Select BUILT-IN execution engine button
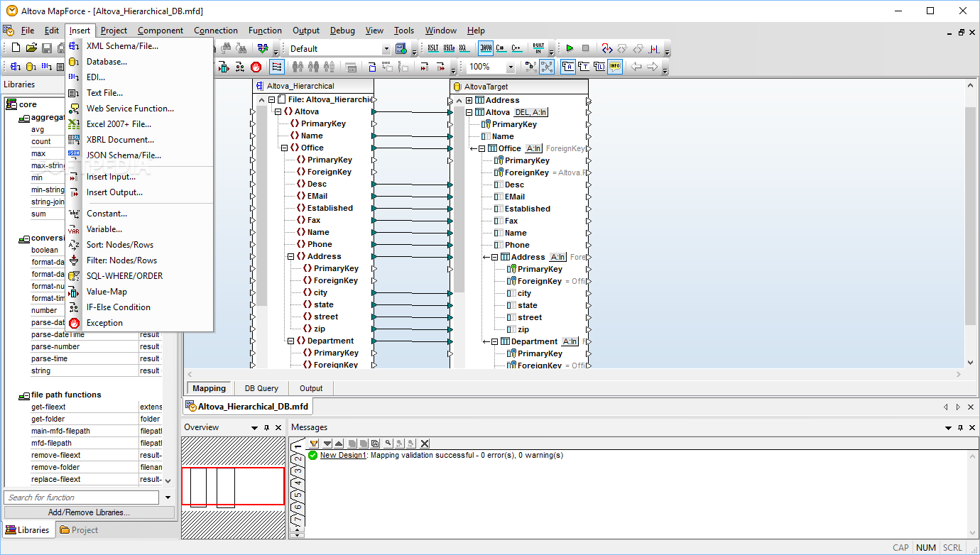 [x=538, y=48]
